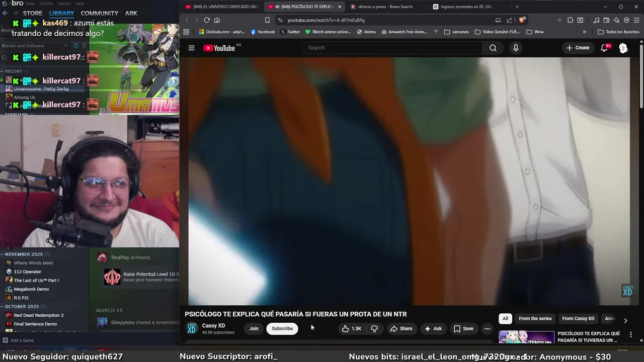644x362 pixels.
Task: Select From Cassy XD chip
Action: tap(578, 318)
